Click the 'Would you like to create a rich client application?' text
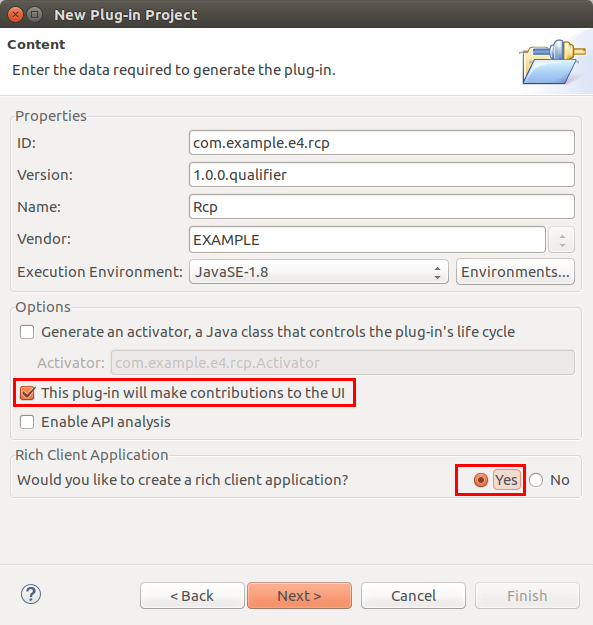Image resolution: width=593 pixels, height=625 pixels. (x=183, y=480)
